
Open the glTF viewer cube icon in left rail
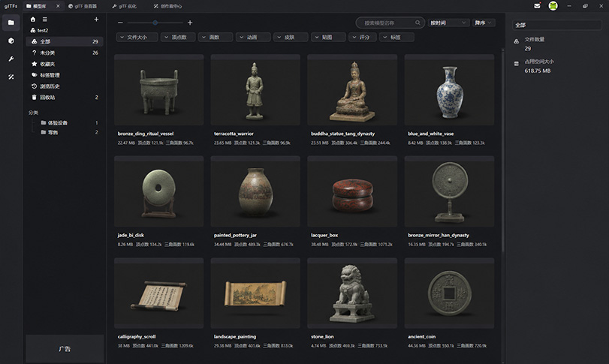tap(11, 41)
